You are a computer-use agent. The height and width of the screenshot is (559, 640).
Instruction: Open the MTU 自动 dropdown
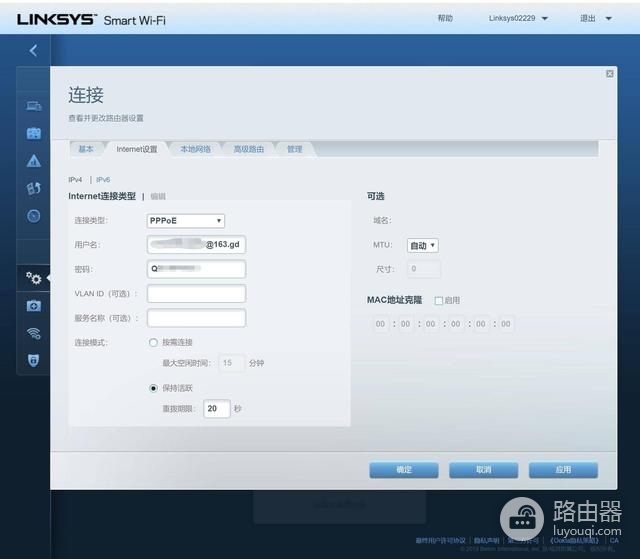(422, 245)
